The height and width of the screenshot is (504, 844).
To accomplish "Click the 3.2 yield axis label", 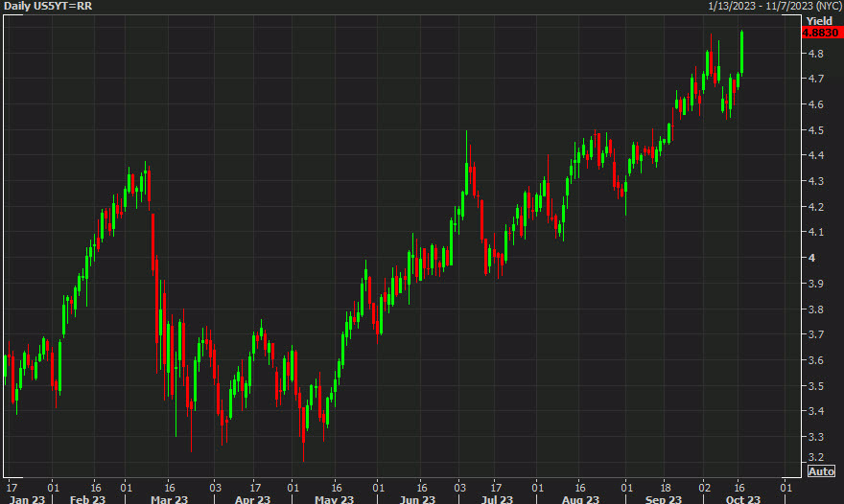I will (x=815, y=456).
